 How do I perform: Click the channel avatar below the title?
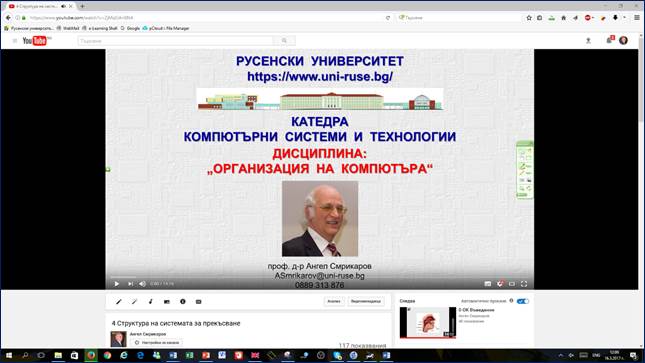click(x=118, y=339)
